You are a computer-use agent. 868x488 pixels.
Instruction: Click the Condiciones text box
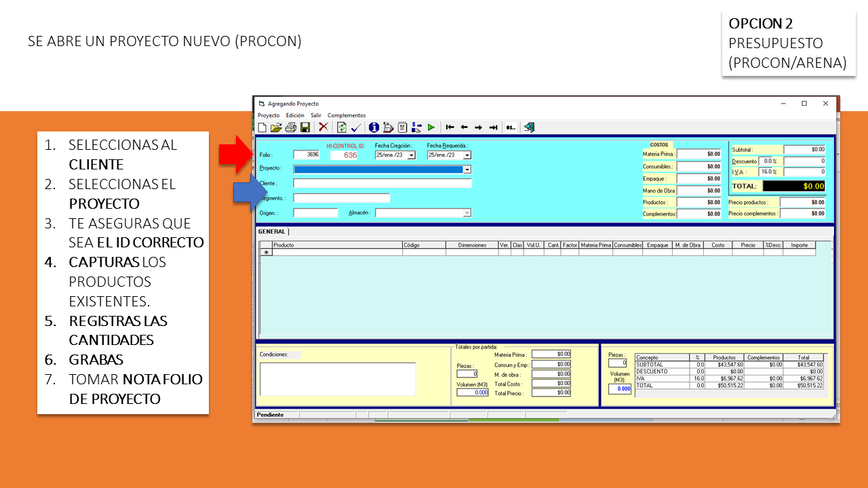click(338, 378)
